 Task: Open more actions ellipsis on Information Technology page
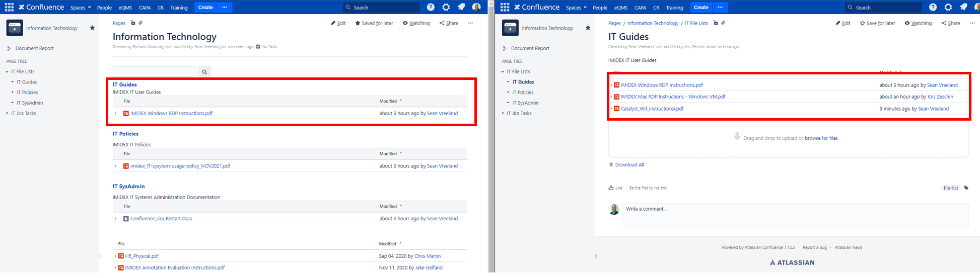470,23
